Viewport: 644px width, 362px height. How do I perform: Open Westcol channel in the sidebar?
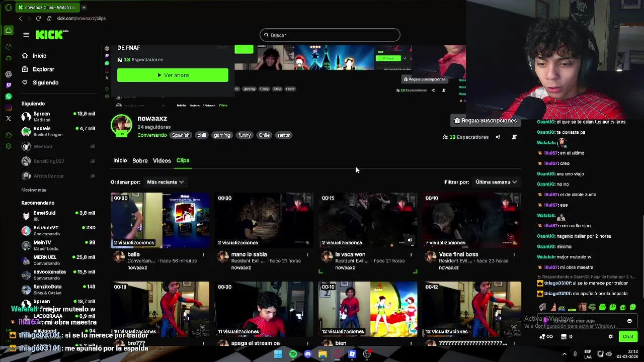point(58,146)
